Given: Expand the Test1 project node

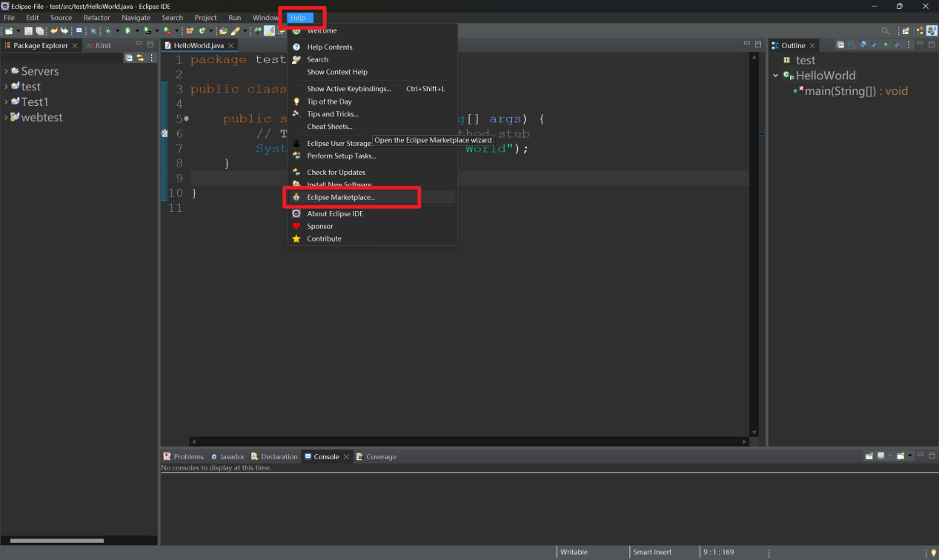Looking at the screenshot, I should (6, 101).
